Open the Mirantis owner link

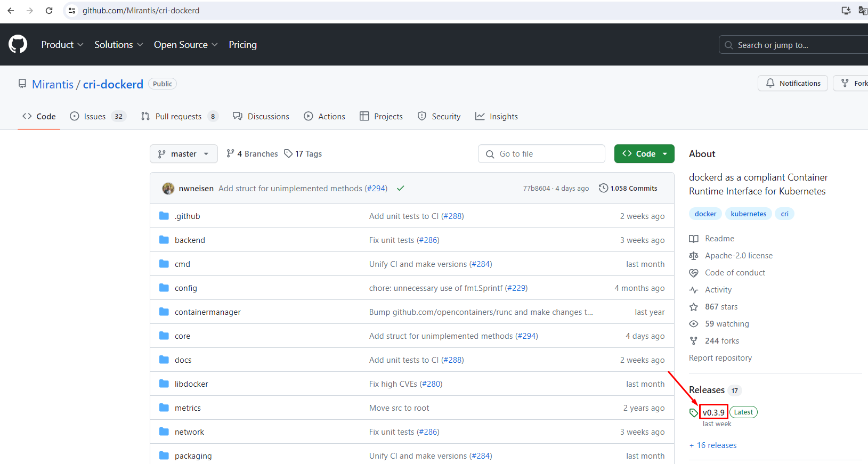click(53, 84)
